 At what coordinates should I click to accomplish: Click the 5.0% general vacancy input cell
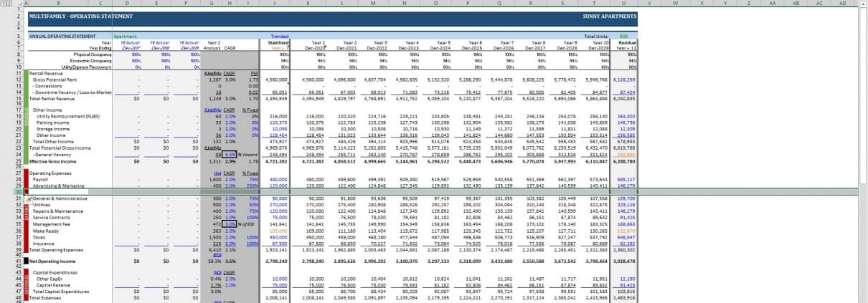tap(230, 154)
